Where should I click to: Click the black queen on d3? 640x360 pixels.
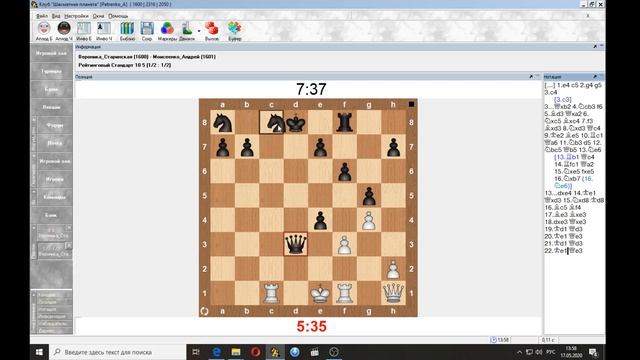[296, 244]
